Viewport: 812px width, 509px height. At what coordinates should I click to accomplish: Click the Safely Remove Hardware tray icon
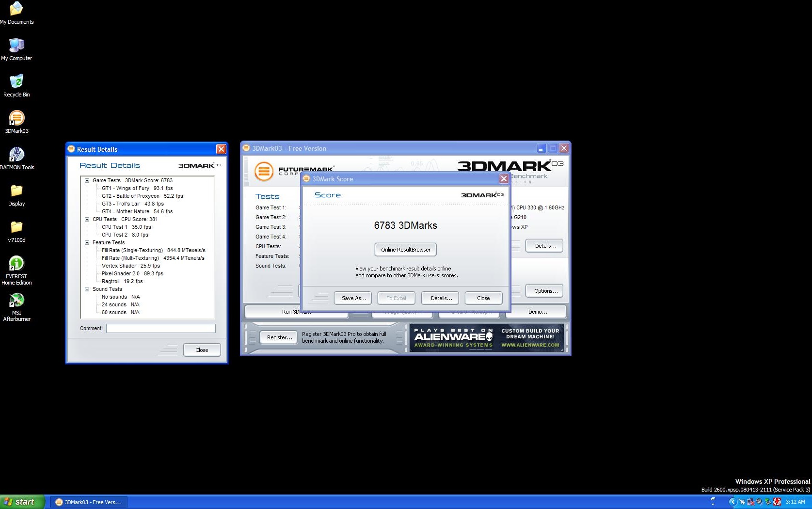(x=768, y=502)
